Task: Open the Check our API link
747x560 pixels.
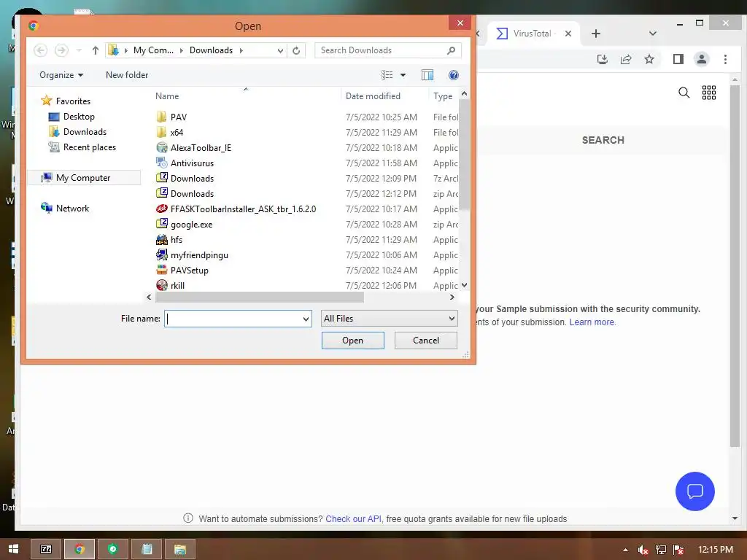Action: click(x=353, y=518)
